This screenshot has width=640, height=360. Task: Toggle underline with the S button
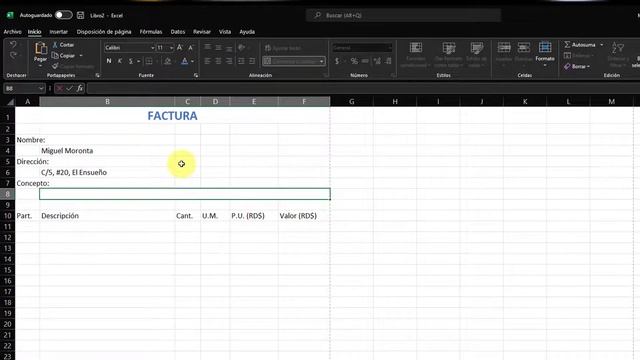(131, 61)
